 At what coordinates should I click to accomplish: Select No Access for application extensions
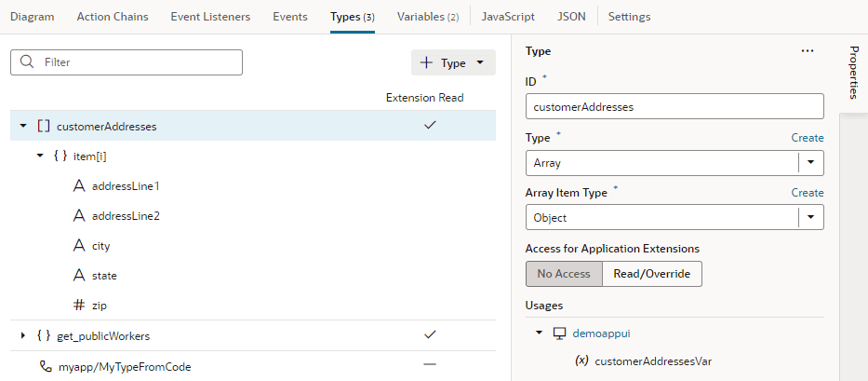coord(564,274)
